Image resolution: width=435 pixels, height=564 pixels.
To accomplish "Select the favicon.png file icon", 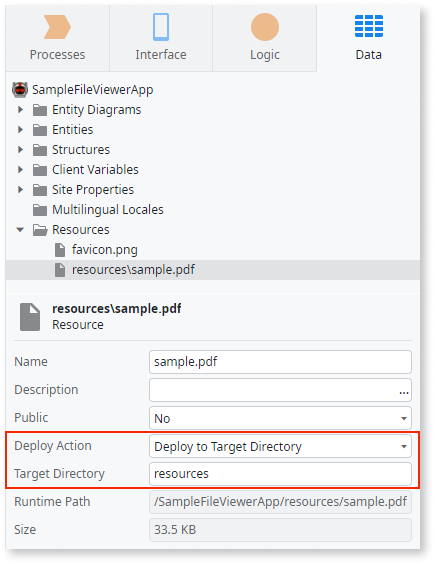I will 60,250.
